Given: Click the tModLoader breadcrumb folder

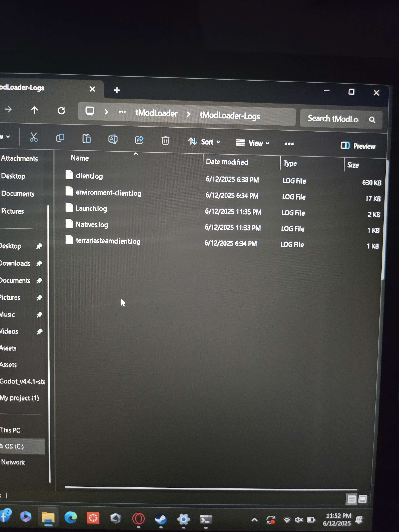Looking at the screenshot, I should [156, 113].
